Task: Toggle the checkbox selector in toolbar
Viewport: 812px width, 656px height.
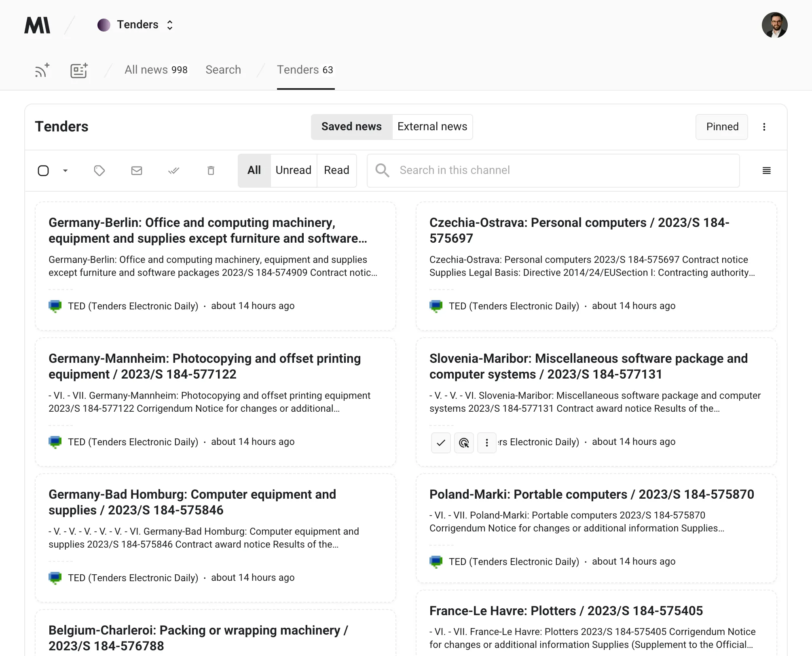Action: tap(44, 170)
